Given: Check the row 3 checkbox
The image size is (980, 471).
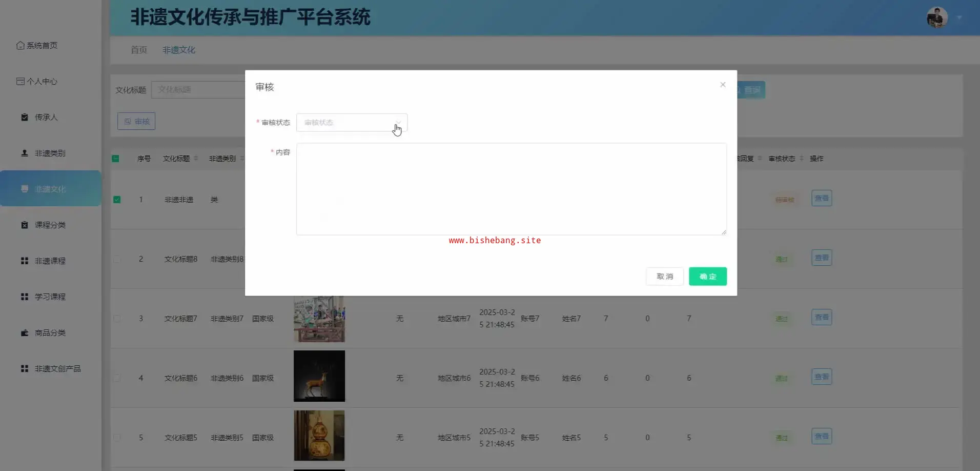Looking at the screenshot, I should [117, 319].
